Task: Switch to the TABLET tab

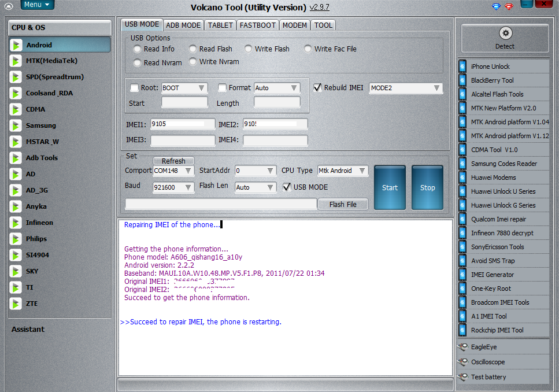Action: click(x=220, y=25)
